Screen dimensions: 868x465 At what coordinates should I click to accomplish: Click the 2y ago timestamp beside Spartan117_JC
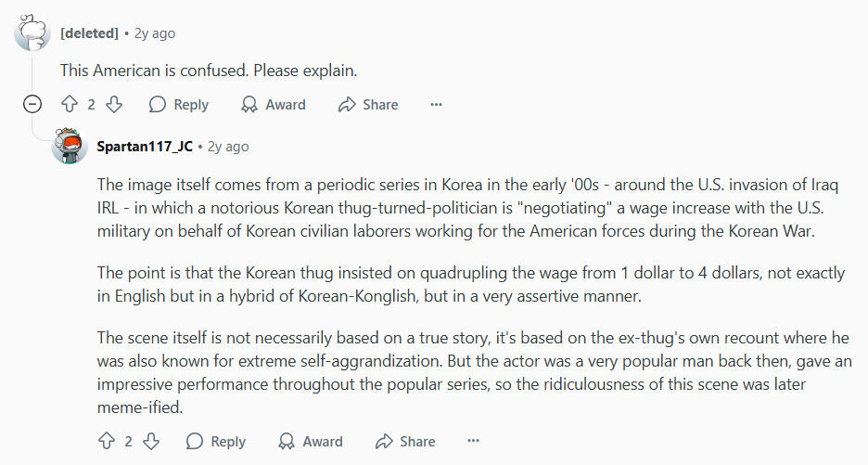(x=228, y=147)
